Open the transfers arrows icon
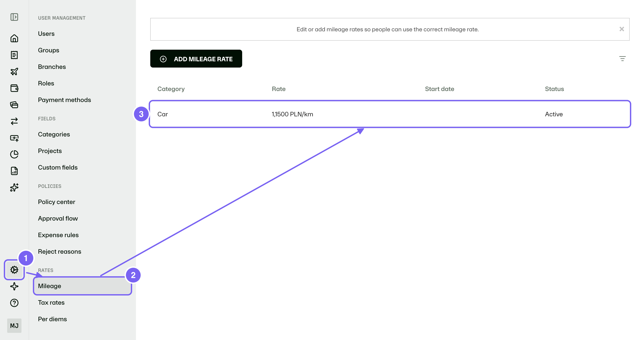The width and height of the screenshot is (644, 340). point(14,121)
